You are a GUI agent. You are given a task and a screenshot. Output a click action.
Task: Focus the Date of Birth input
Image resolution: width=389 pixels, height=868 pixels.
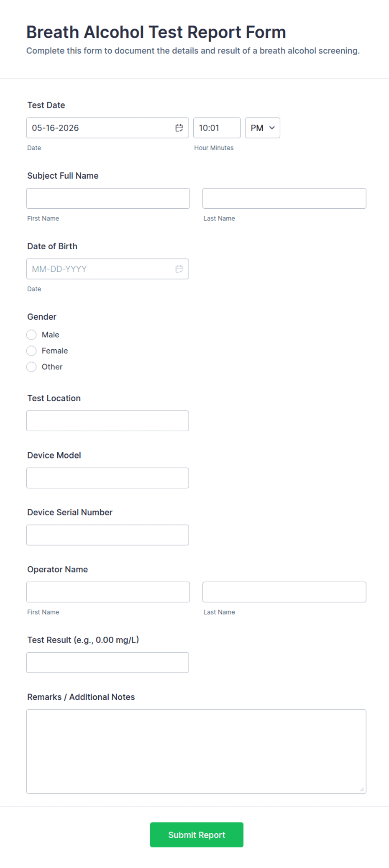click(x=107, y=269)
